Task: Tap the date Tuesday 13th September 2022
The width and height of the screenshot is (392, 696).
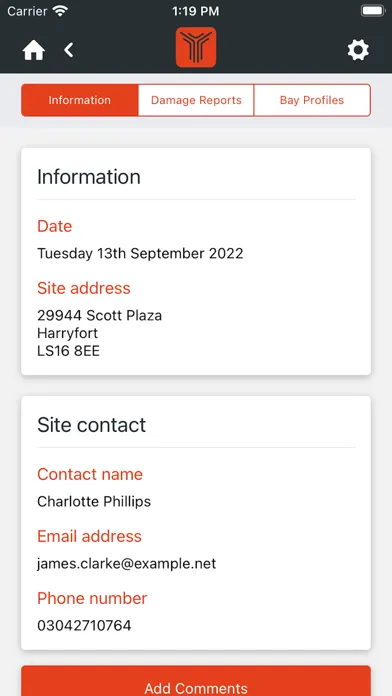Action: click(140, 253)
